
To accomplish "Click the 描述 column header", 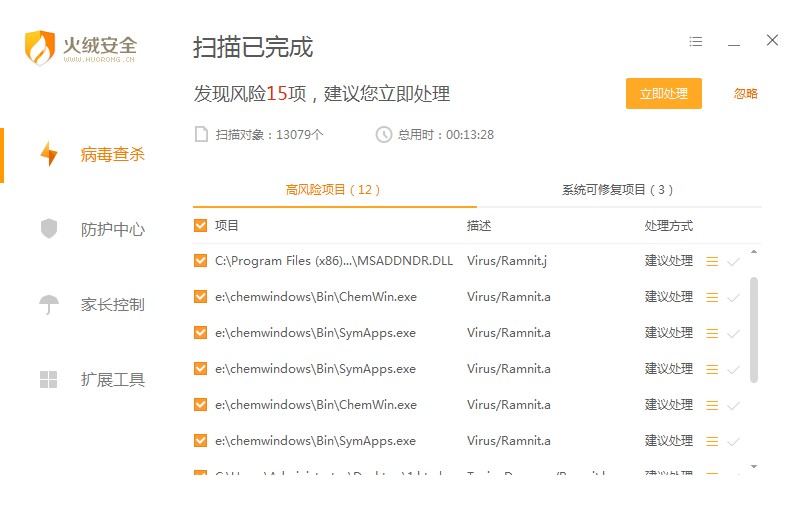I will [x=479, y=226].
